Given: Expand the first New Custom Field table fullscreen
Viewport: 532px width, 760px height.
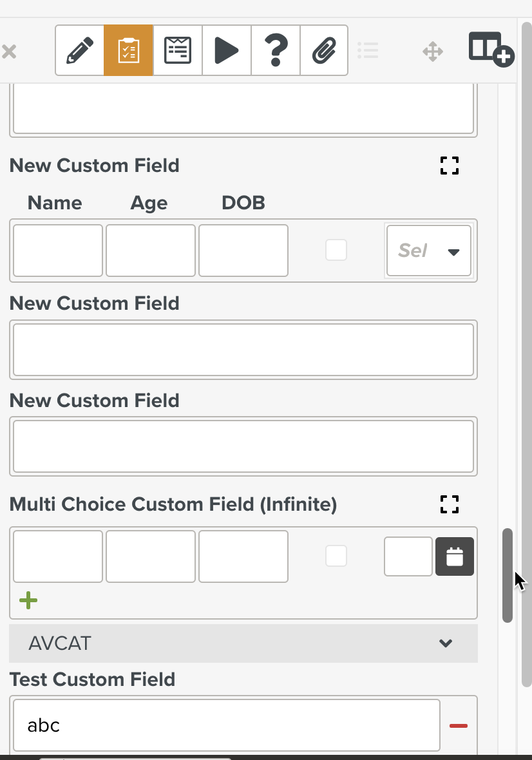Looking at the screenshot, I should point(450,166).
